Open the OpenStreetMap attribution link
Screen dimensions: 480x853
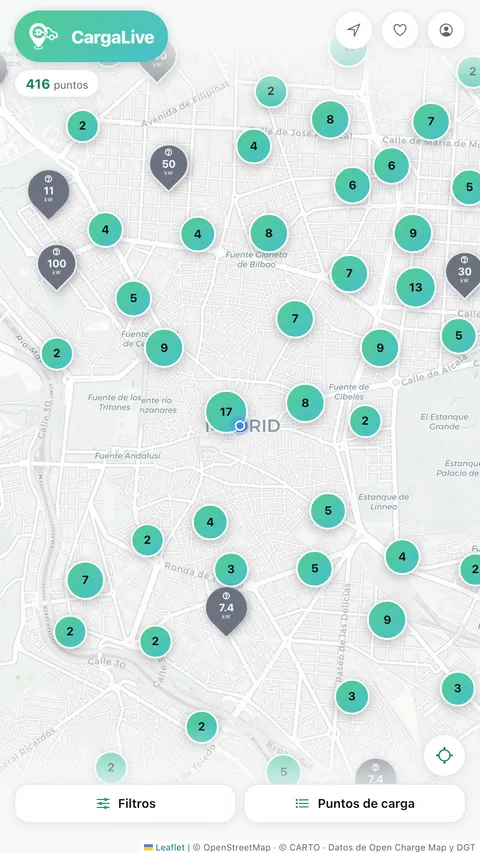(x=236, y=847)
